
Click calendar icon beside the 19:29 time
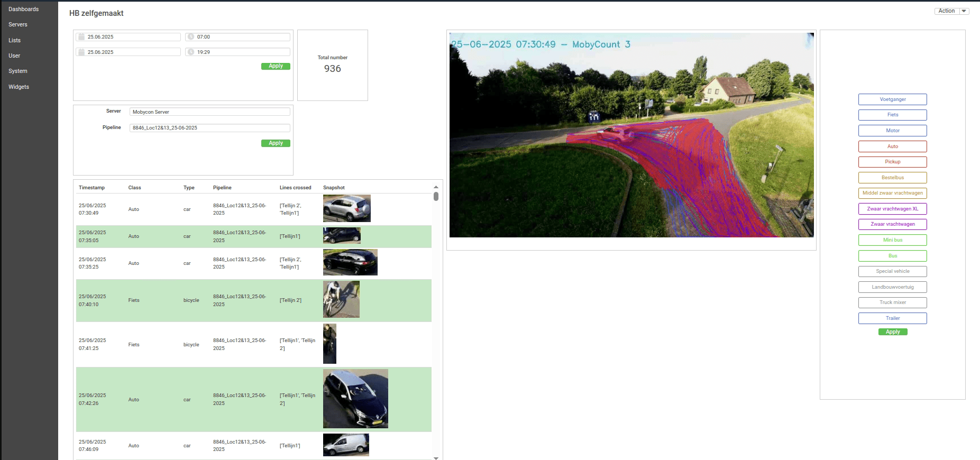[81, 52]
